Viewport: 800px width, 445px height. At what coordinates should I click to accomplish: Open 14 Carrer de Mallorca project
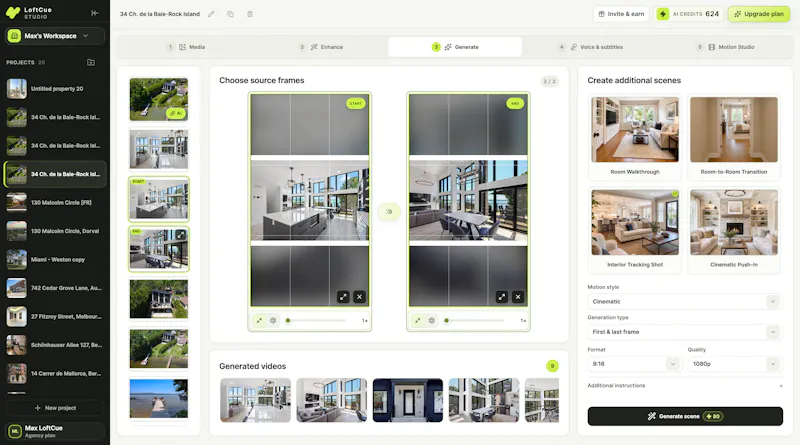pos(55,374)
